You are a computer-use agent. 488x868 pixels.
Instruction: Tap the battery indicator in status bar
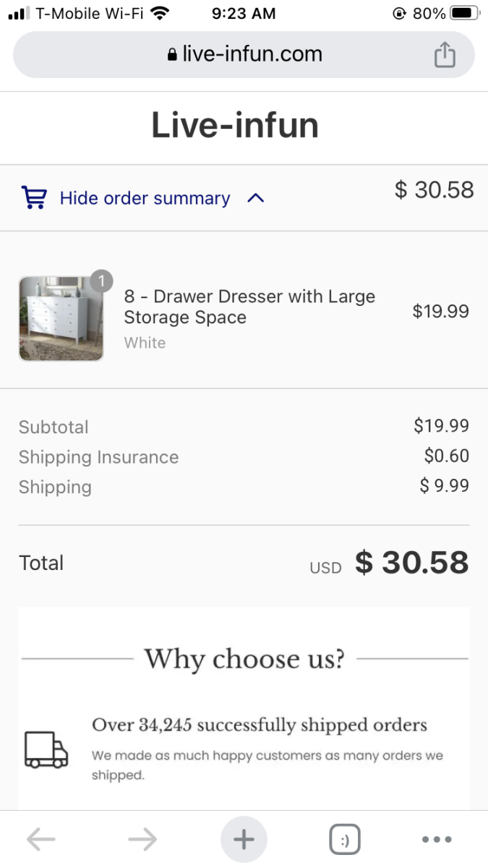point(465,13)
